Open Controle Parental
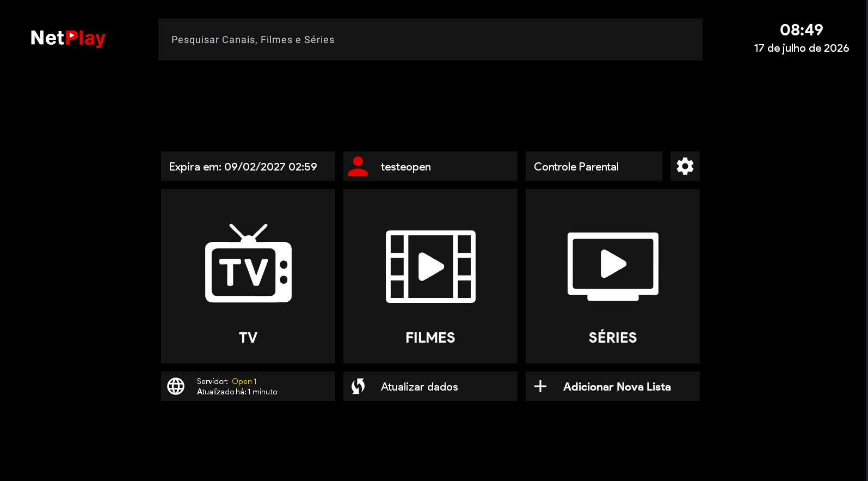The height and width of the screenshot is (481, 868). tap(594, 166)
